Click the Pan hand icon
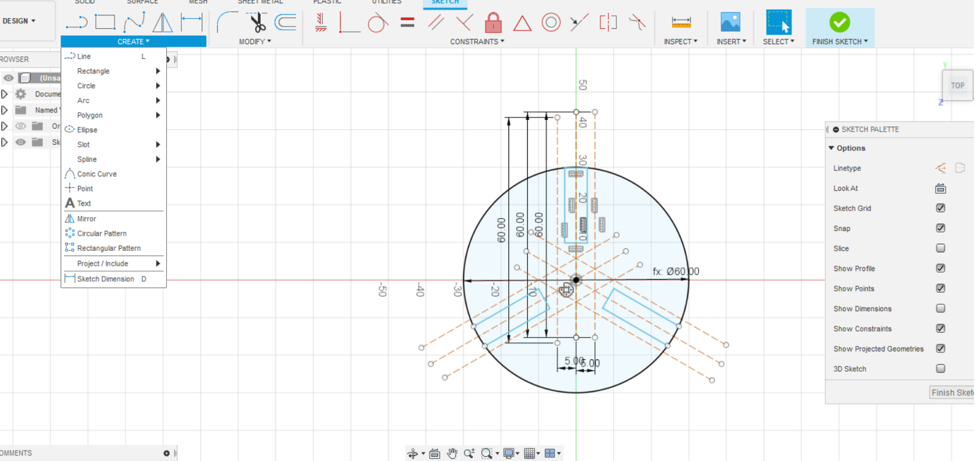This screenshot has width=980, height=461. [x=452, y=453]
